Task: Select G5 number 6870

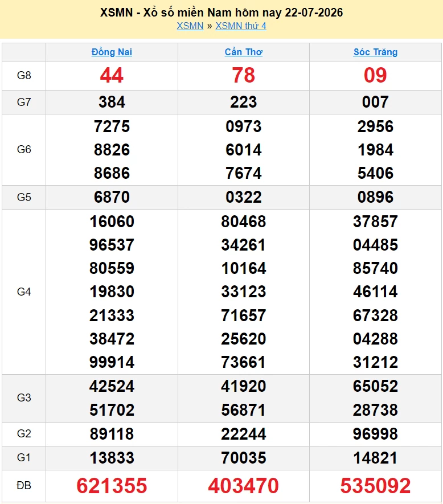Action: coord(112,196)
